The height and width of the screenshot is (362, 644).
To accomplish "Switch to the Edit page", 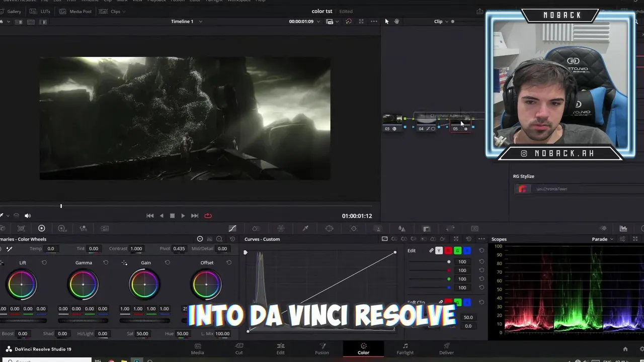I will click(x=281, y=348).
